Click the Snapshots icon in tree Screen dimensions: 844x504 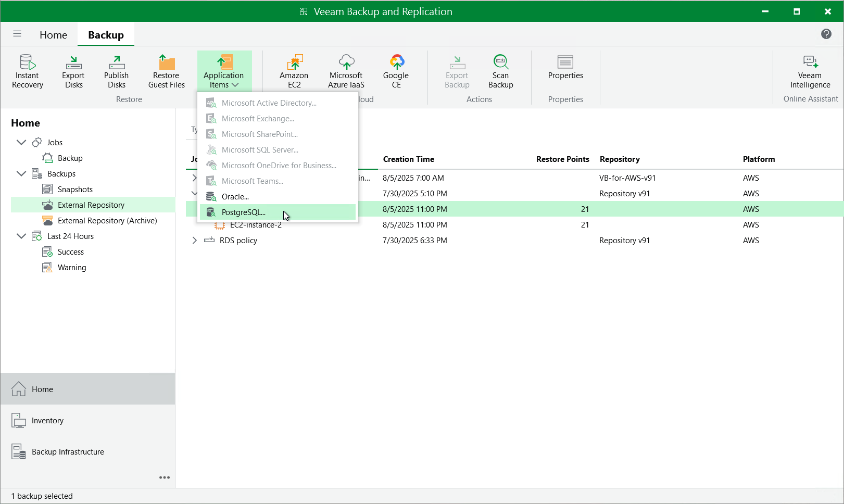[47, 189]
